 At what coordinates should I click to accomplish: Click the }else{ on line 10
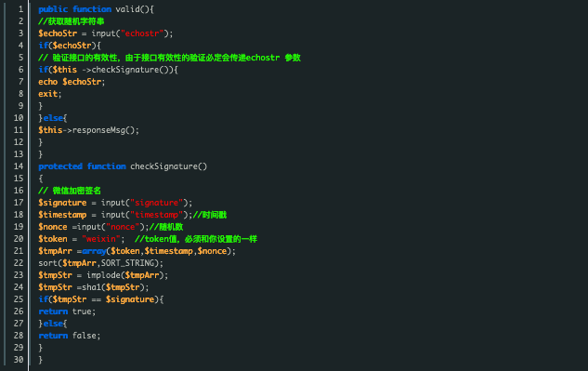[x=53, y=118]
